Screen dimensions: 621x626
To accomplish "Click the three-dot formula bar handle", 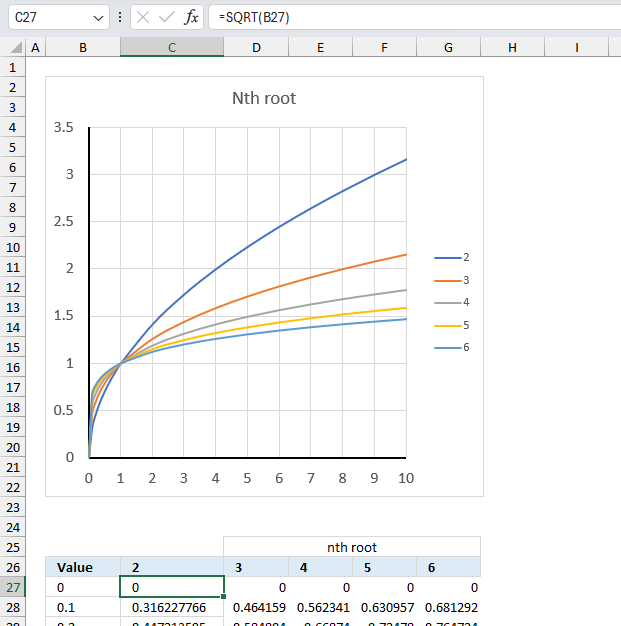I will pos(120,17).
